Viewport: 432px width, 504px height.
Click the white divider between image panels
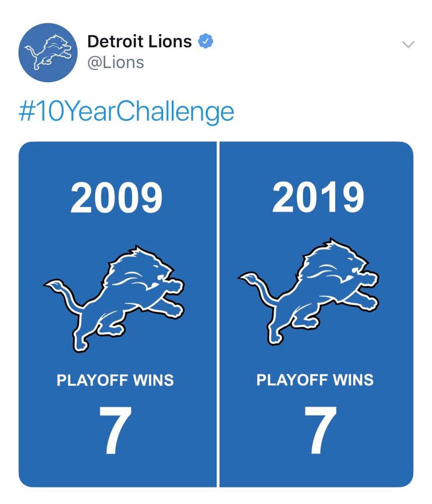218,314
